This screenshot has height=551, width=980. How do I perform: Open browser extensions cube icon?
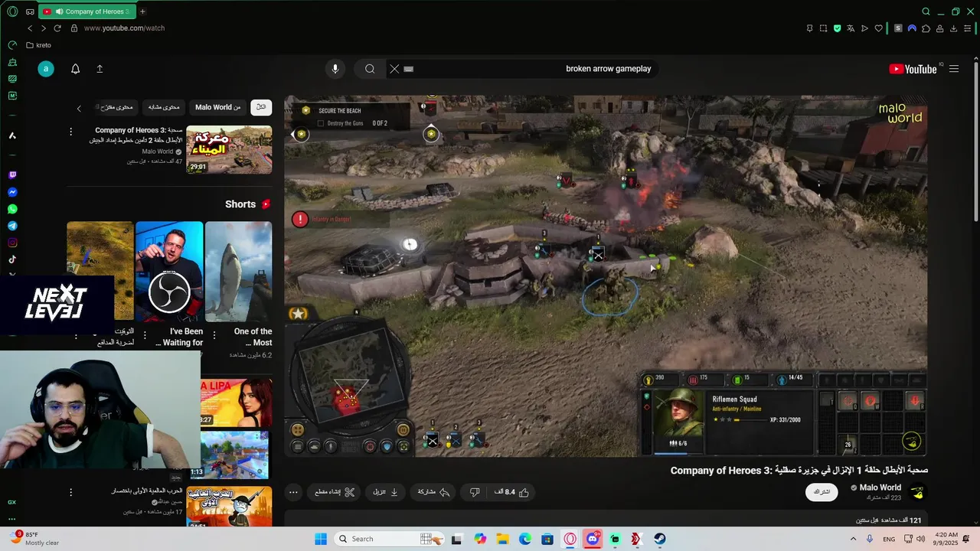(x=926, y=28)
